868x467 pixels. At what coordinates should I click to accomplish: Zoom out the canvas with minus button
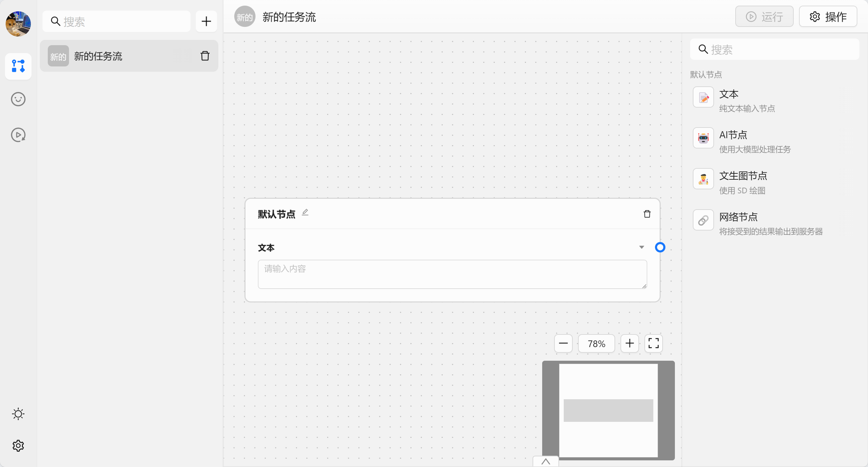click(563, 343)
